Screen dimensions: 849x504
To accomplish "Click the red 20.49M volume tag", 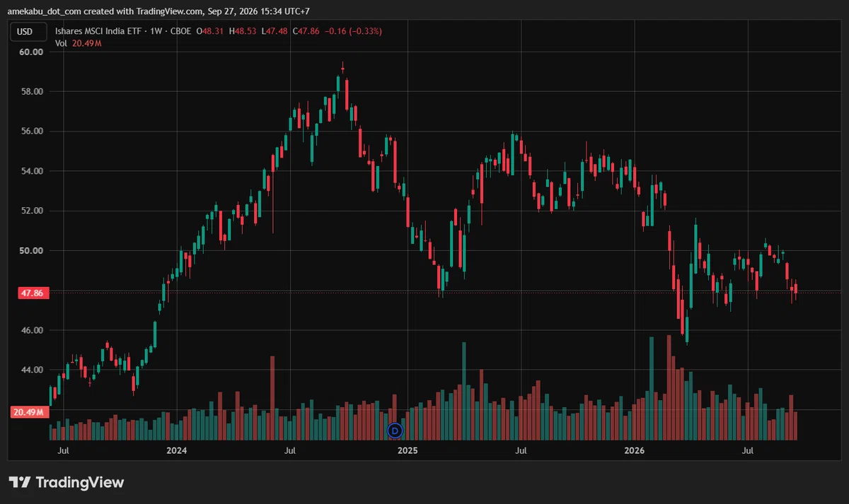I will (28, 412).
